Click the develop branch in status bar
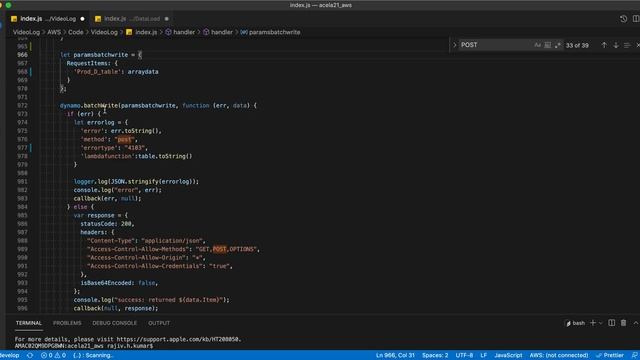This screenshot has height=360, width=640. point(10,356)
